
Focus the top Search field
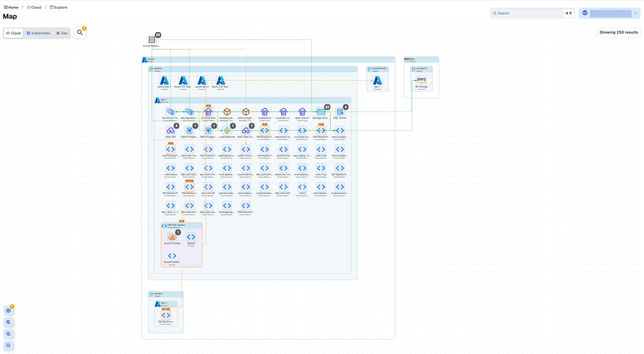tap(532, 13)
